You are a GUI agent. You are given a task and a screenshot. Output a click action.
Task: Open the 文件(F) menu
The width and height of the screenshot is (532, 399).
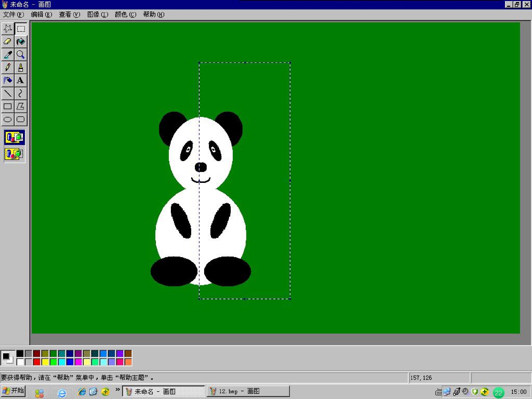coord(13,14)
